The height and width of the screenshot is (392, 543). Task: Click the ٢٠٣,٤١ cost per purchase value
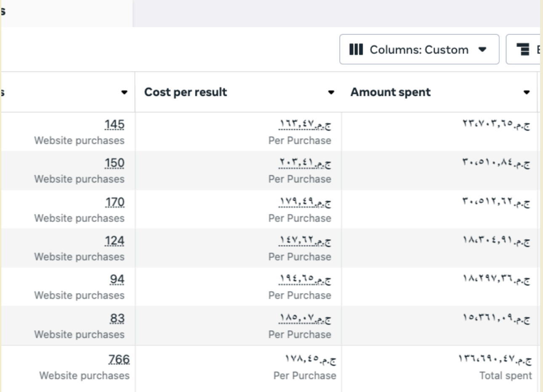point(305,163)
